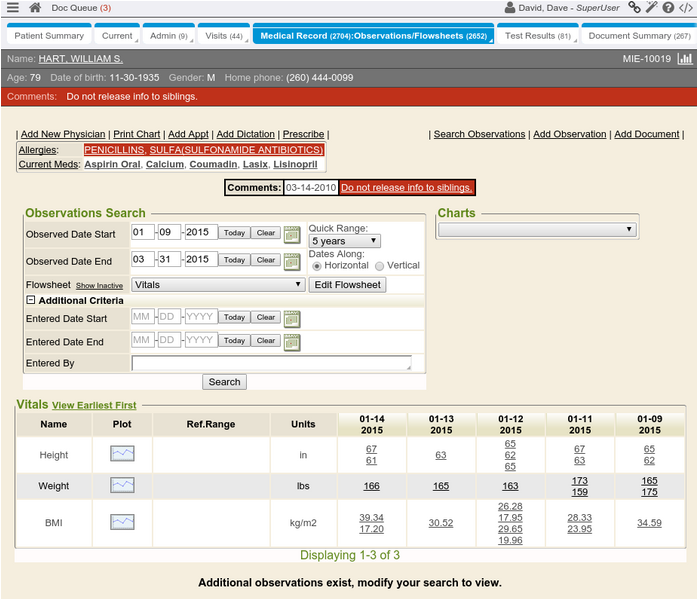Open the Flowsheet Vitals dropdown
Screen dimensions: 697x599
(218, 285)
